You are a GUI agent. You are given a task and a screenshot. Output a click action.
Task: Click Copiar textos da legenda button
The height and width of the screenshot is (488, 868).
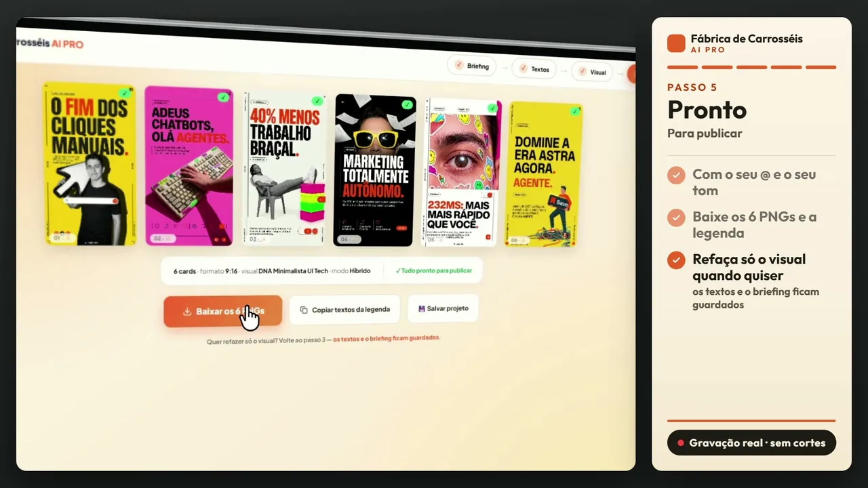(x=344, y=309)
